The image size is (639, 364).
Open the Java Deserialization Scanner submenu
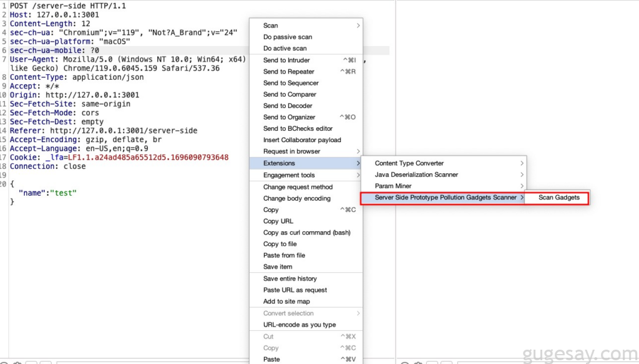click(x=416, y=175)
